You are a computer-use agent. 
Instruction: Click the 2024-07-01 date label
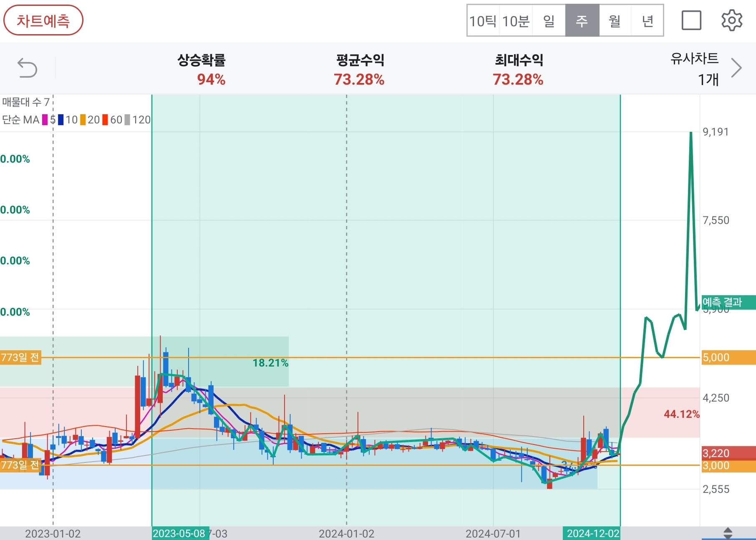[x=493, y=534]
